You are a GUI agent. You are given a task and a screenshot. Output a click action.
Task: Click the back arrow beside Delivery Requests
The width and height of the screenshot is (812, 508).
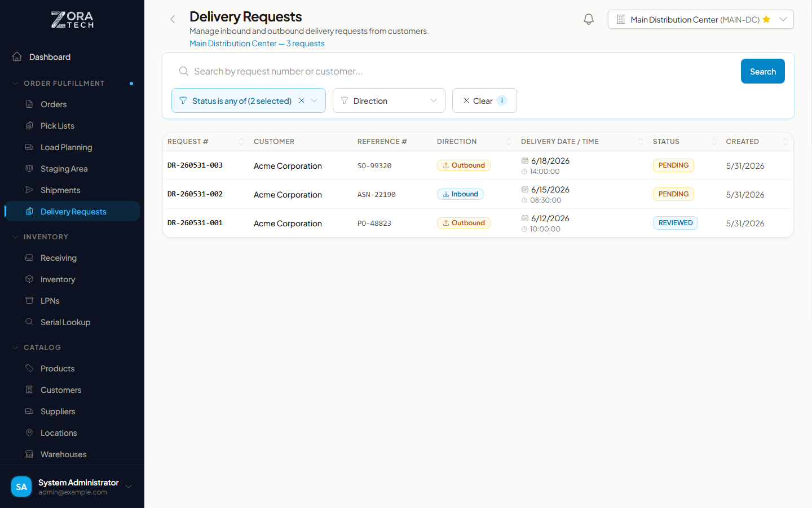(x=173, y=19)
